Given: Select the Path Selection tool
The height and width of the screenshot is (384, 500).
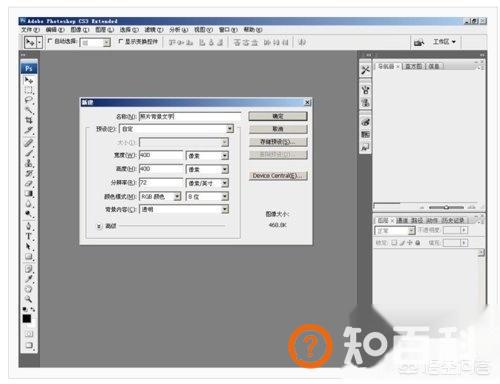Looking at the screenshot, I should (x=29, y=246).
